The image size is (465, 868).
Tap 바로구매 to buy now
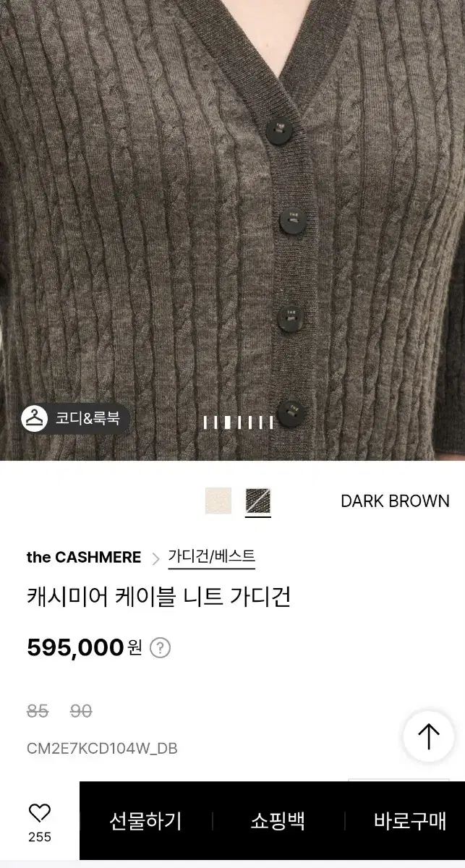tap(410, 821)
